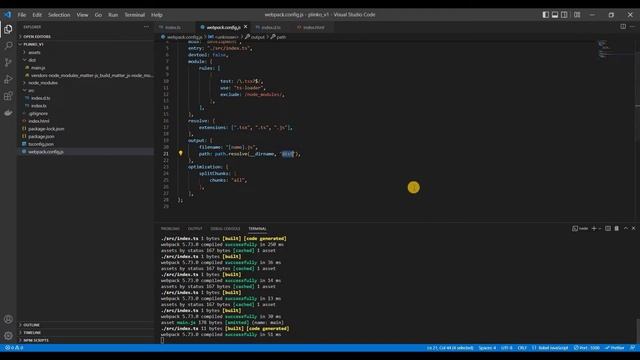The image size is (640, 360).
Task: Click the New Terminal plus icon
Action: click(x=594, y=229)
